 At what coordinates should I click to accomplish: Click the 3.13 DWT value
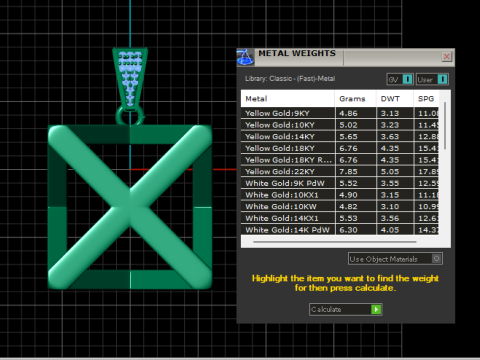(x=390, y=113)
